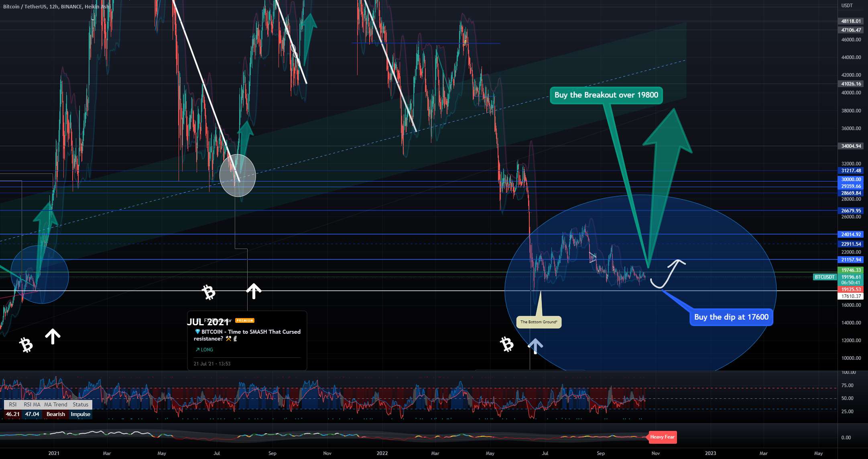Image resolution: width=868 pixels, height=459 pixels.
Task: Click the LONG tag on idea card
Action: (x=204, y=350)
